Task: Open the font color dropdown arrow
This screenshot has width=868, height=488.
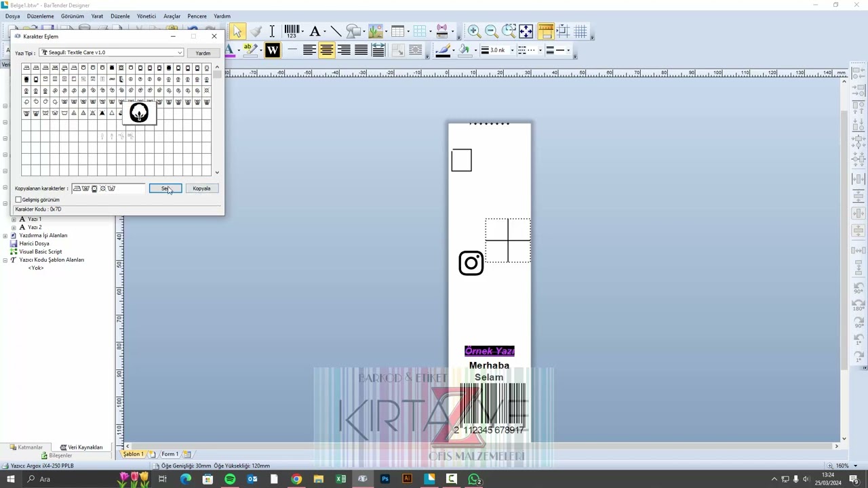Action: click(x=238, y=50)
